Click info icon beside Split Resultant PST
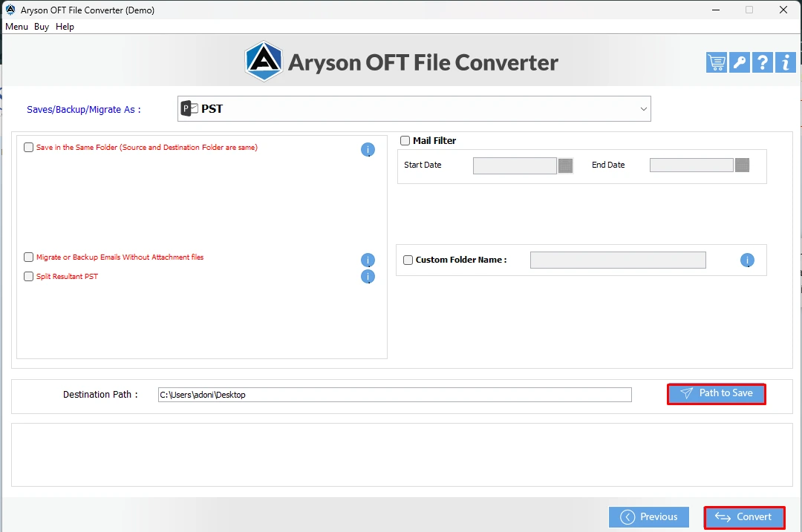 pos(368,277)
